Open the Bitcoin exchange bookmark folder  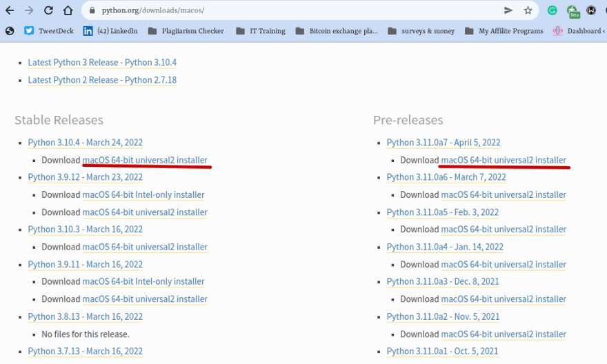click(337, 31)
